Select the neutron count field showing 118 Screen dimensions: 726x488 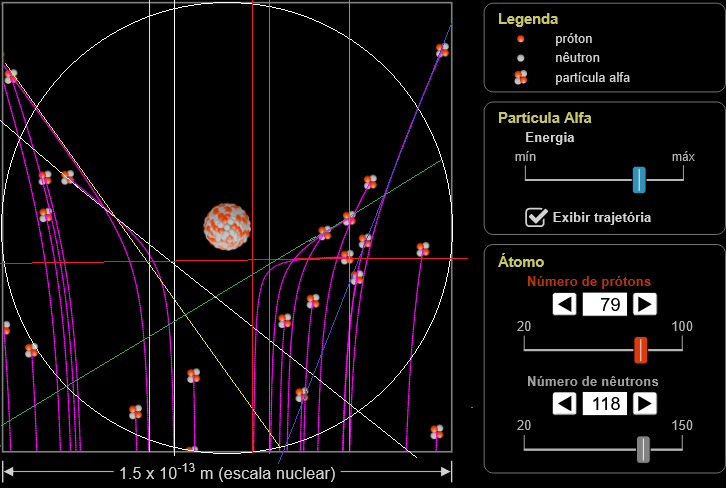point(605,403)
